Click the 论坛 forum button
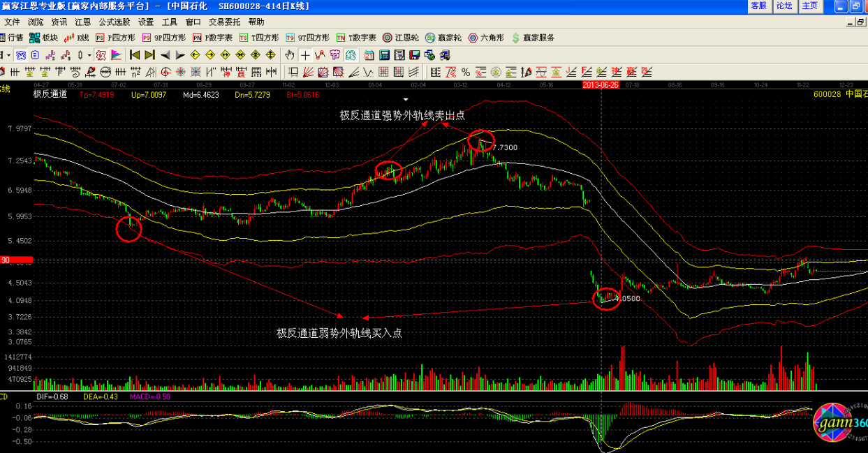 tap(784, 6)
